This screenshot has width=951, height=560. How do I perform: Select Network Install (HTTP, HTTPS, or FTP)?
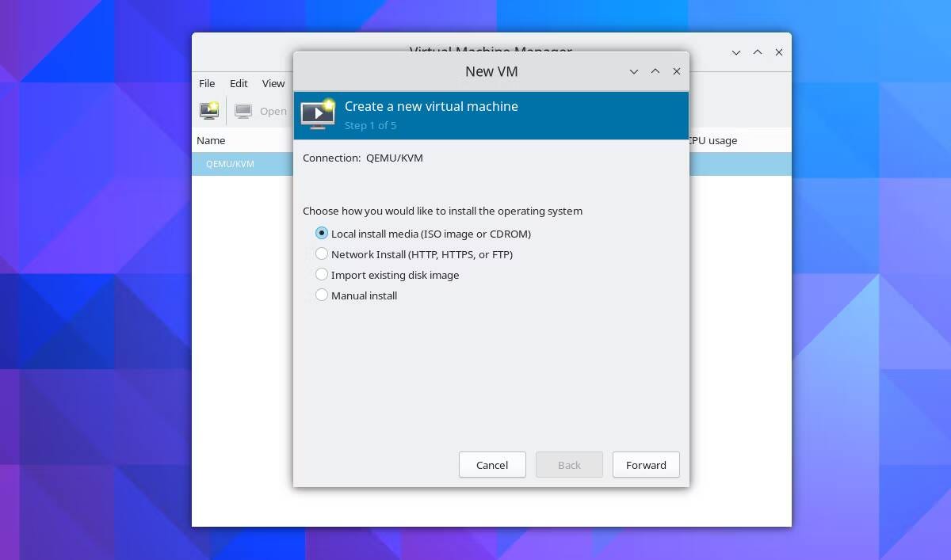322,253
